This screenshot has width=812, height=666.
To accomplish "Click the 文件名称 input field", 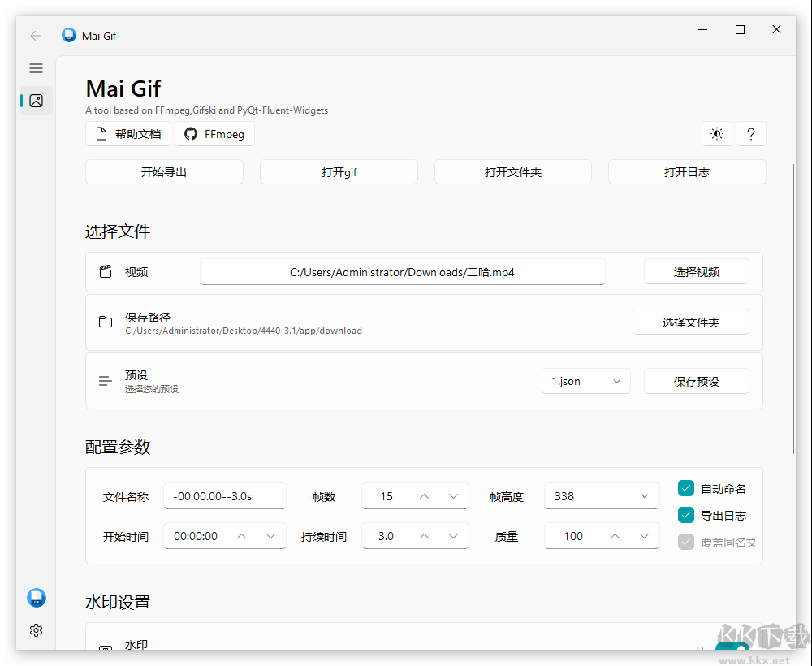I will pyautogui.click(x=225, y=495).
